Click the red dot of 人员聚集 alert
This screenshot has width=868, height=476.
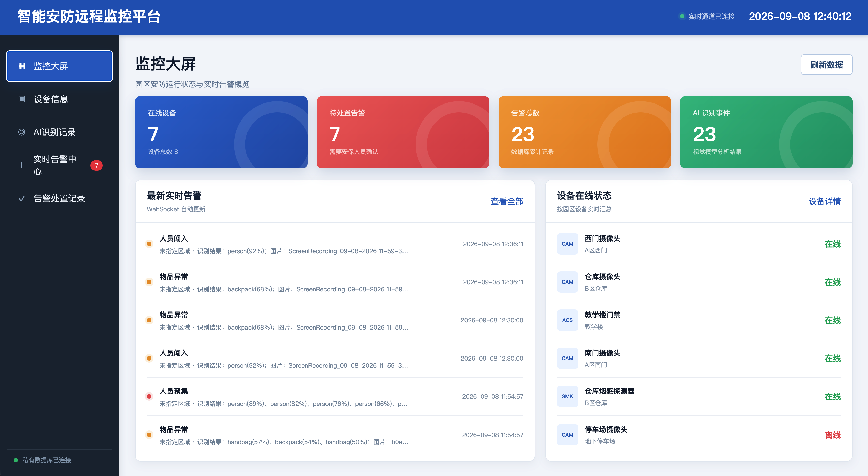coord(149,396)
